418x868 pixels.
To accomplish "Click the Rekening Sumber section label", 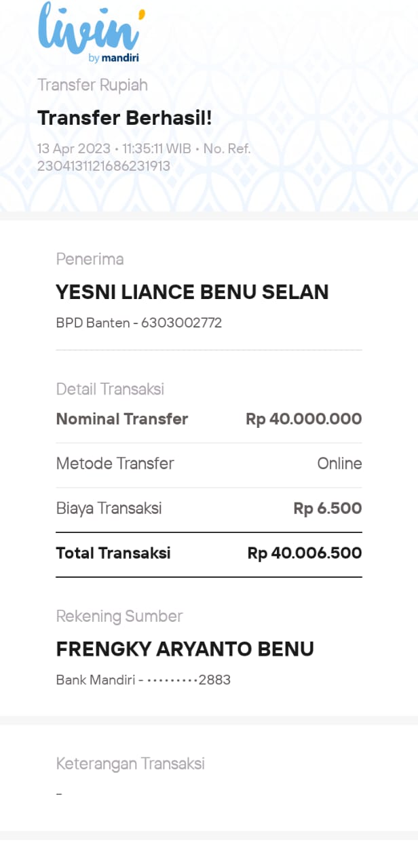I will 119,616.
